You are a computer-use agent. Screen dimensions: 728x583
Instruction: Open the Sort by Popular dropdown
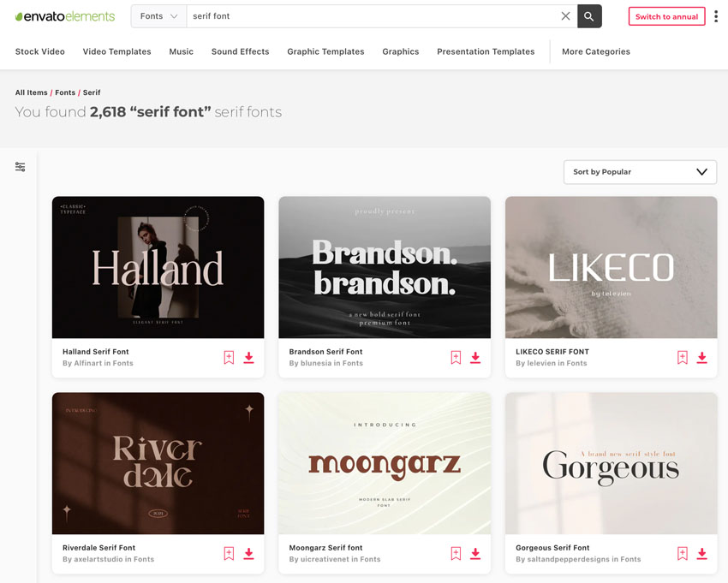(641, 172)
